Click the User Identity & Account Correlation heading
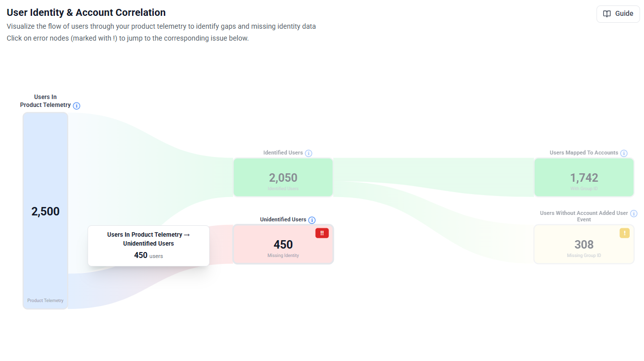This screenshot has width=644, height=361. tap(86, 12)
